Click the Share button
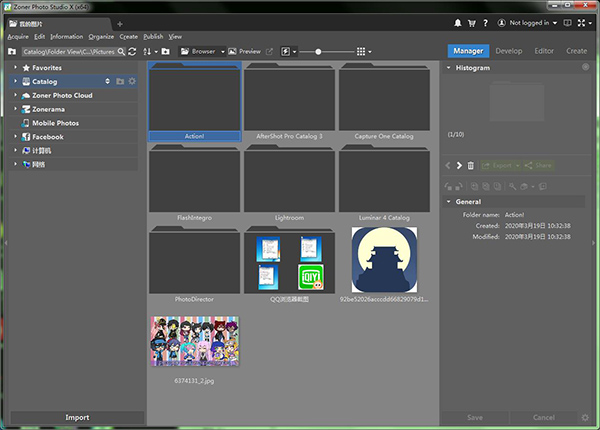The height and width of the screenshot is (430, 600). point(539,166)
